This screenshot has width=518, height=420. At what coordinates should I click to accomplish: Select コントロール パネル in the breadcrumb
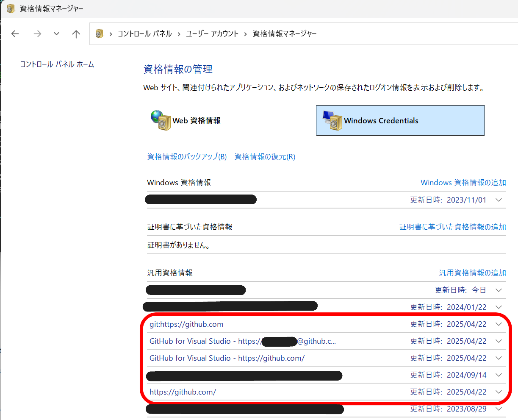click(x=144, y=34)
